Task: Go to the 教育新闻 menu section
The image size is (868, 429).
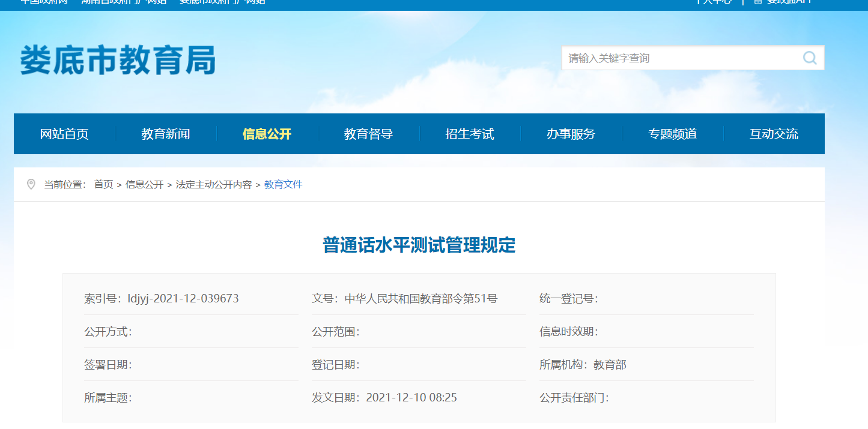Action: click(166, 134)
